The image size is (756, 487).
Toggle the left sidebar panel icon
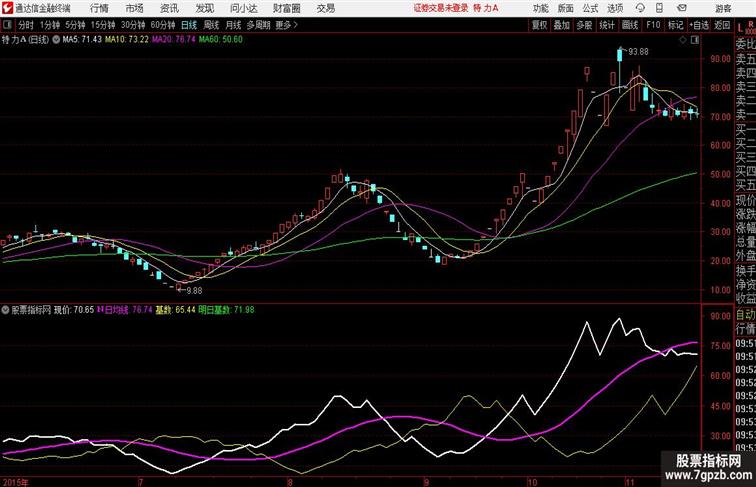click(7, 25)
